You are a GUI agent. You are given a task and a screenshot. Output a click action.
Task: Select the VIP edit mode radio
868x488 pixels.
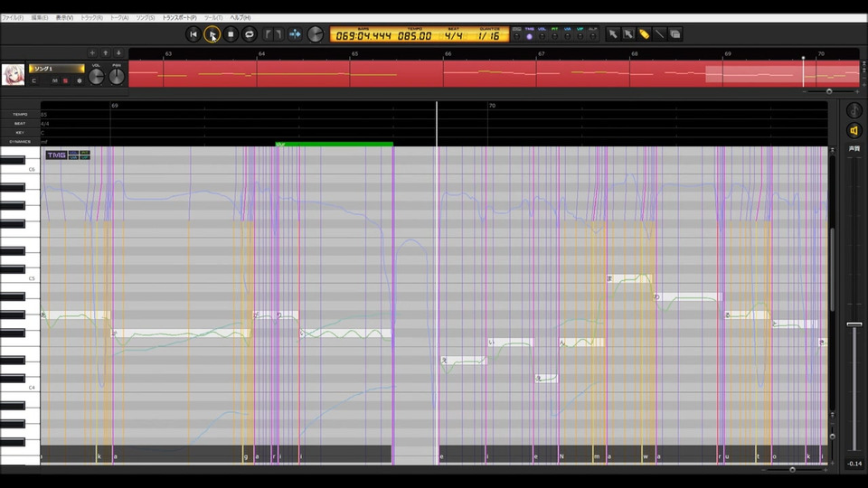(580, 36)
